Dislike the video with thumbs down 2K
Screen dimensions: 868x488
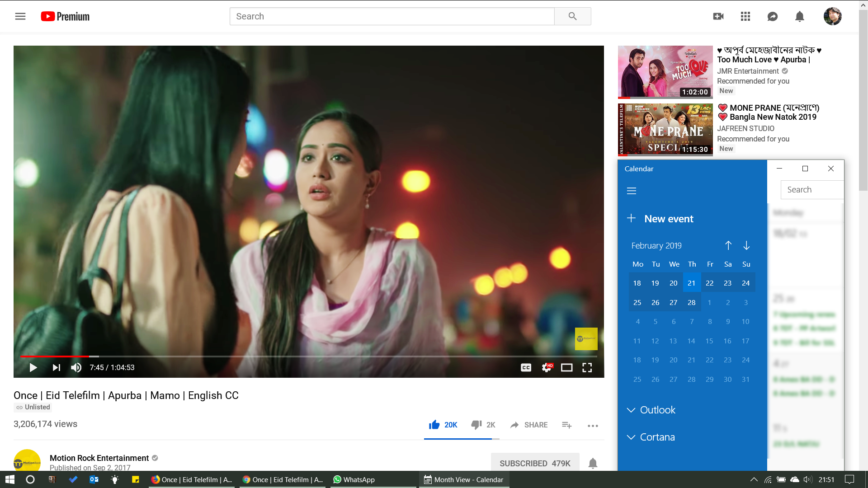(x=483, y=425)
